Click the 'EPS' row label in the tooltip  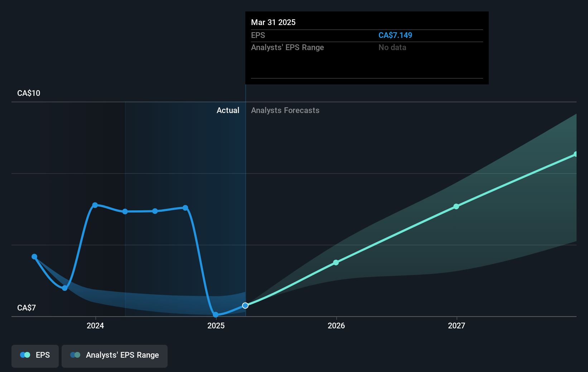pos(258,35)
